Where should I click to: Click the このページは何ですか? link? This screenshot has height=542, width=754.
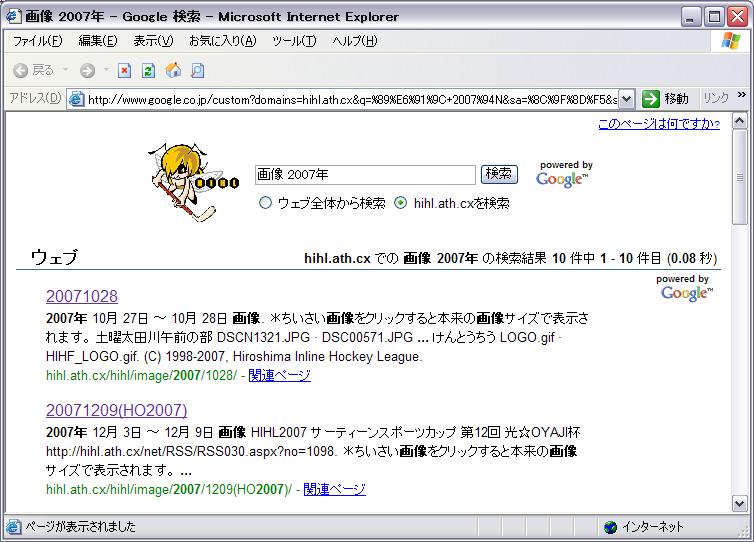coord(658,124)
